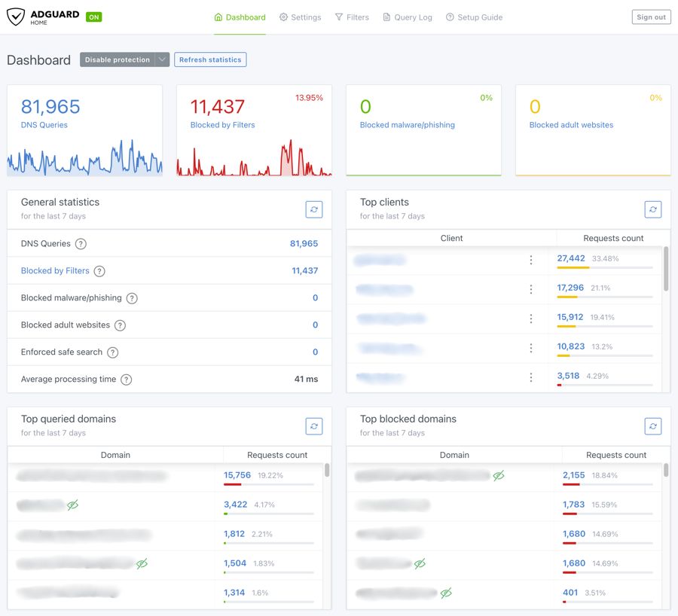Click the 27,442 requests progress bar

(x=604, y=267)
